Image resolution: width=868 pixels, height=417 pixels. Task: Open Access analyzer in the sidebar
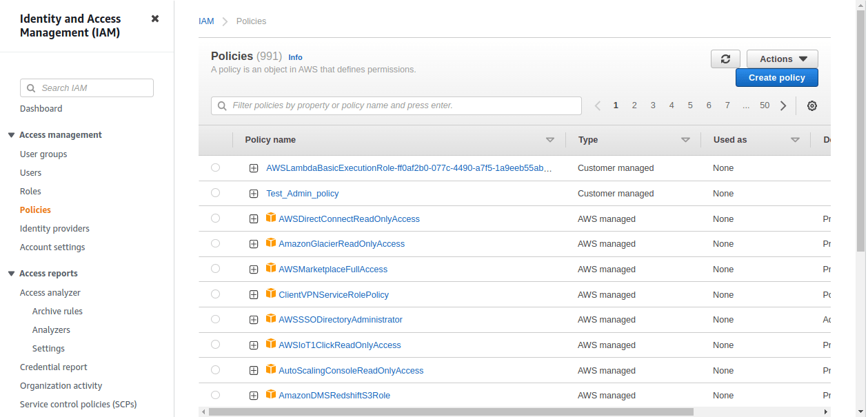click(x=50, y=292)
